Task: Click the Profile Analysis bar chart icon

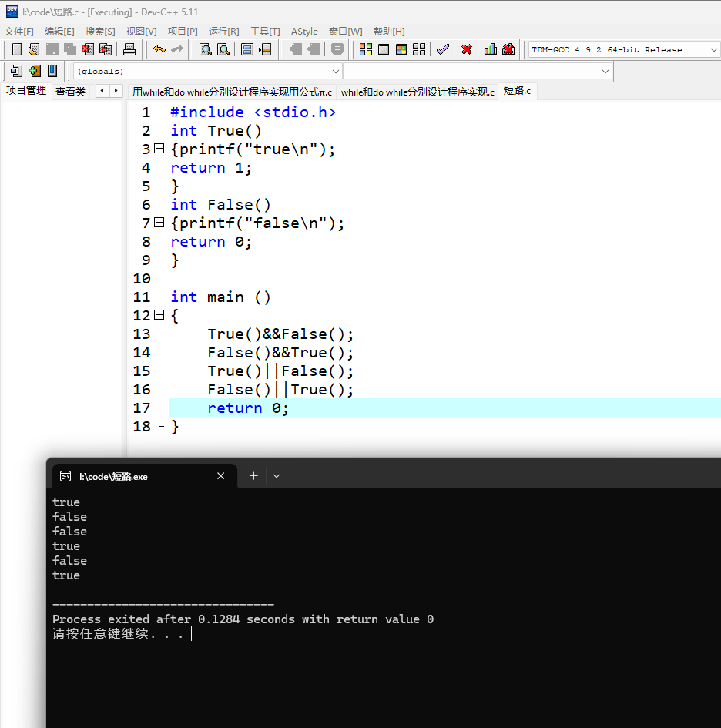Action: pos(490,49)
